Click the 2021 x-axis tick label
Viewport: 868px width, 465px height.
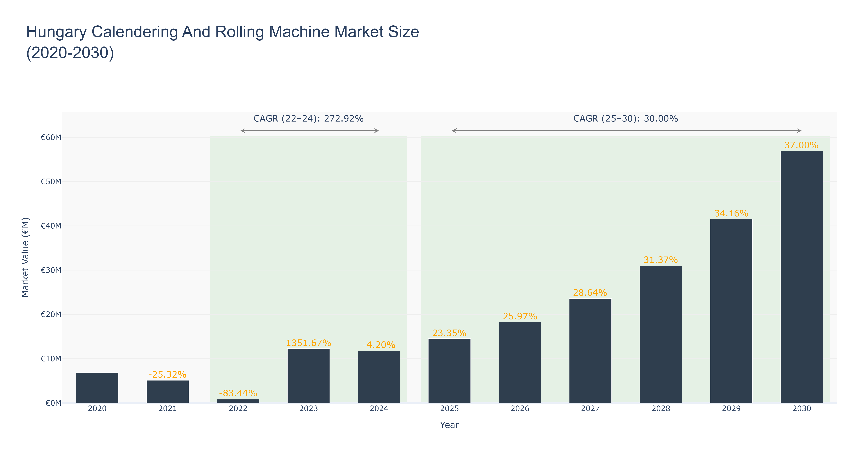(167, 408)
